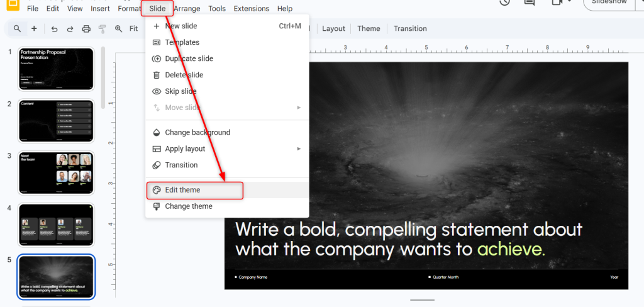This screenshot has height=307, width=644.
Task: Click the brush icon beside Change theme
Action: (157, 206)
